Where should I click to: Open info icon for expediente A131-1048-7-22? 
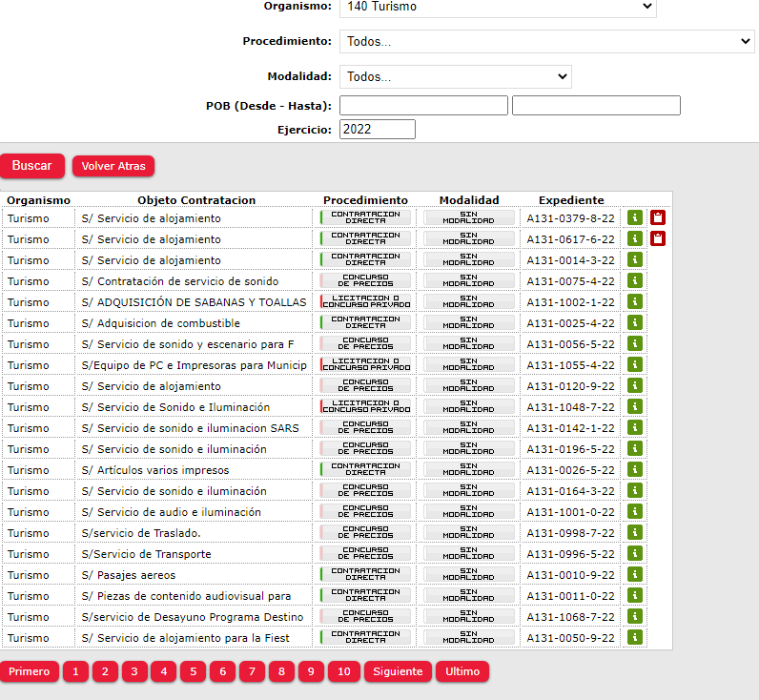coord(635,406)
